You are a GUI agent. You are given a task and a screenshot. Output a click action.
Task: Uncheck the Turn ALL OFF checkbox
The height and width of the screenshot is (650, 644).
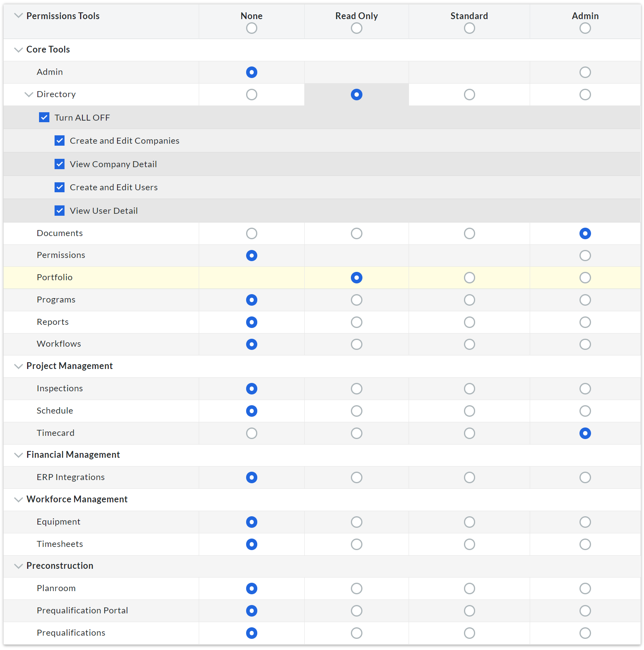(44, 117)
